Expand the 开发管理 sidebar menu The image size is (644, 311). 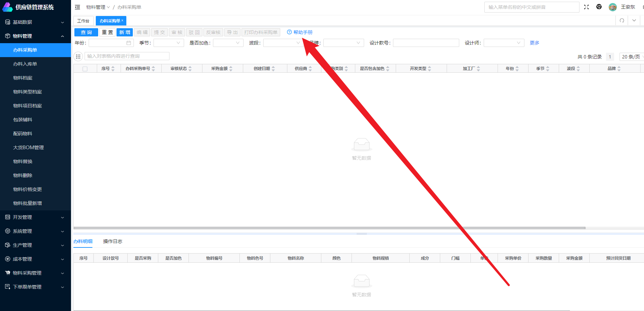[35, 217]
